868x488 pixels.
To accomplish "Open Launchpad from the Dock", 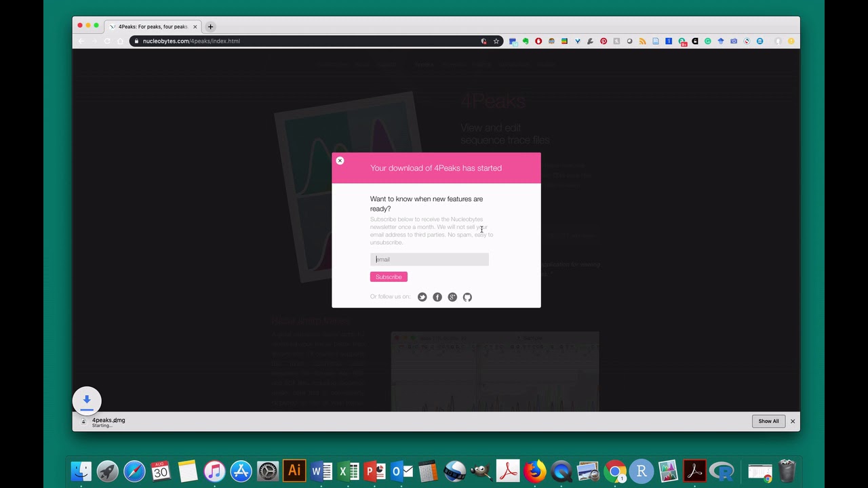I will (x=107, y=471).
